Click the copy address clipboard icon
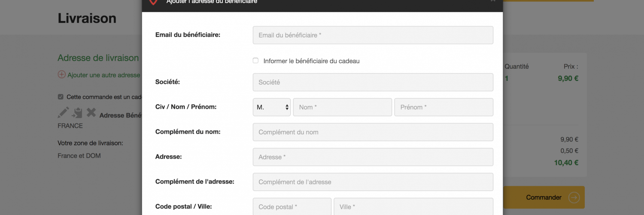Viewport: 644px width, 215px height. (77, 113)
